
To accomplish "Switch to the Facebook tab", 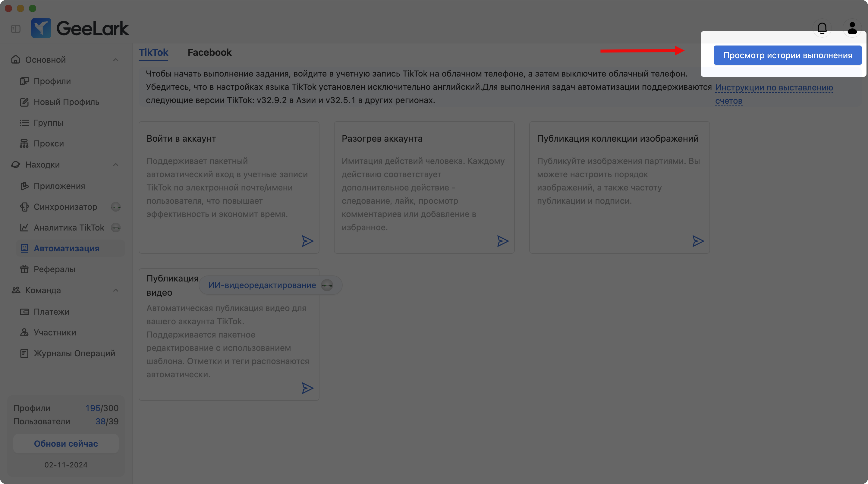I will pyautogui.click(x=209, y=52).
